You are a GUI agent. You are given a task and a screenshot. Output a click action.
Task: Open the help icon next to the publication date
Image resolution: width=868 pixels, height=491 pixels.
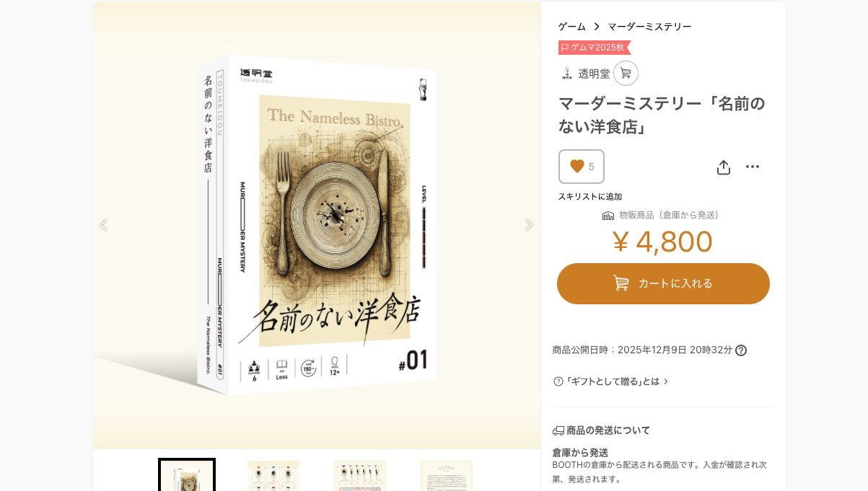click(741, 350)
